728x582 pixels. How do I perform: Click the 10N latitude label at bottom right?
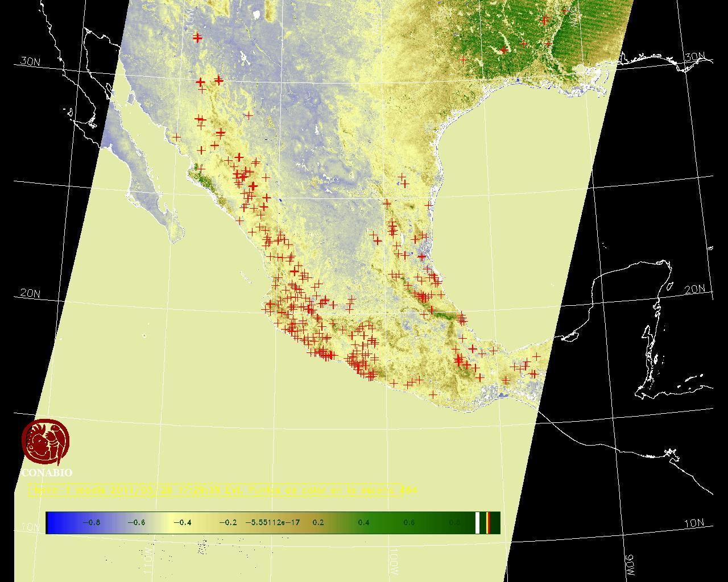pos(694,523)
